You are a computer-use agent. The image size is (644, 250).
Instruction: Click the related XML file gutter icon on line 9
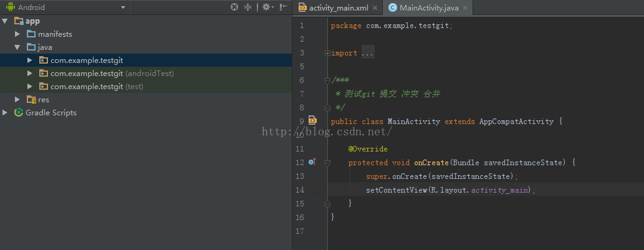click(x=312, y=121)
